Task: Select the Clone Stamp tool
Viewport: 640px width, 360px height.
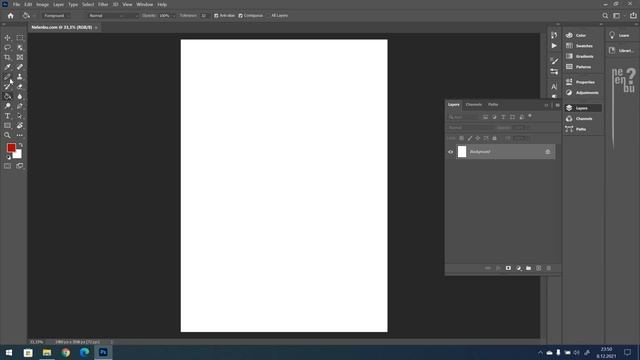Action: [20, 77]
